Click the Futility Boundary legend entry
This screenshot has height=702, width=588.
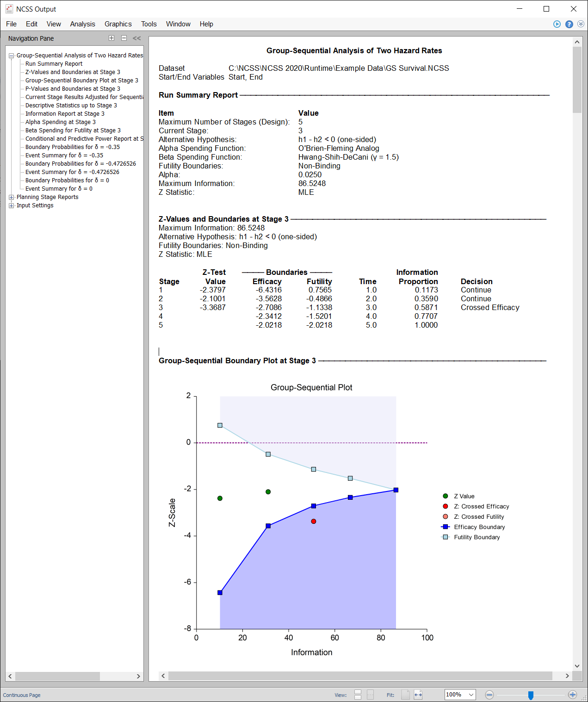click(x=470, y=537)
